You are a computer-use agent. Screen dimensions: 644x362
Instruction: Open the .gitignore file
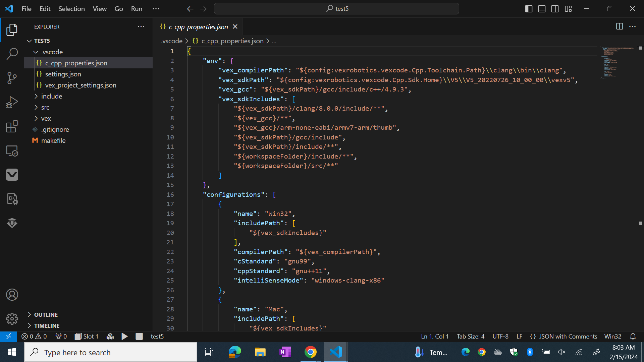89,129
